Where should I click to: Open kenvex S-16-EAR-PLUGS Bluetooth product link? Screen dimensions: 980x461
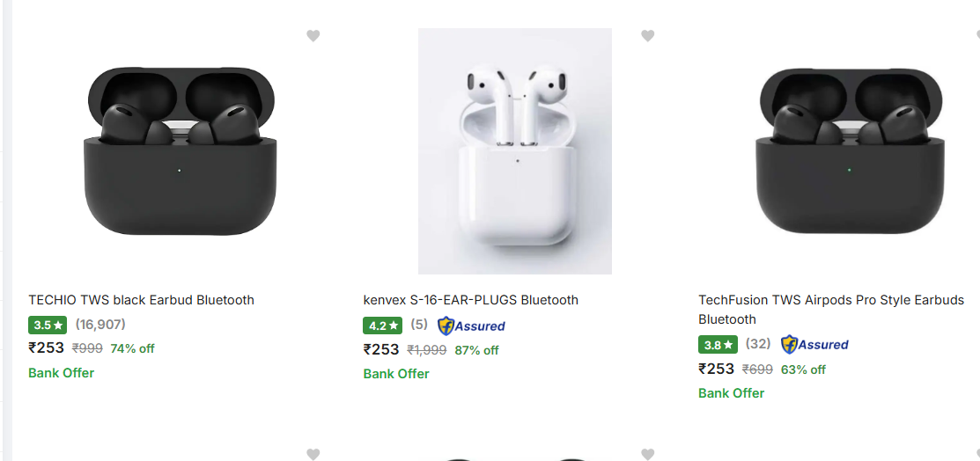pos(470,300)
